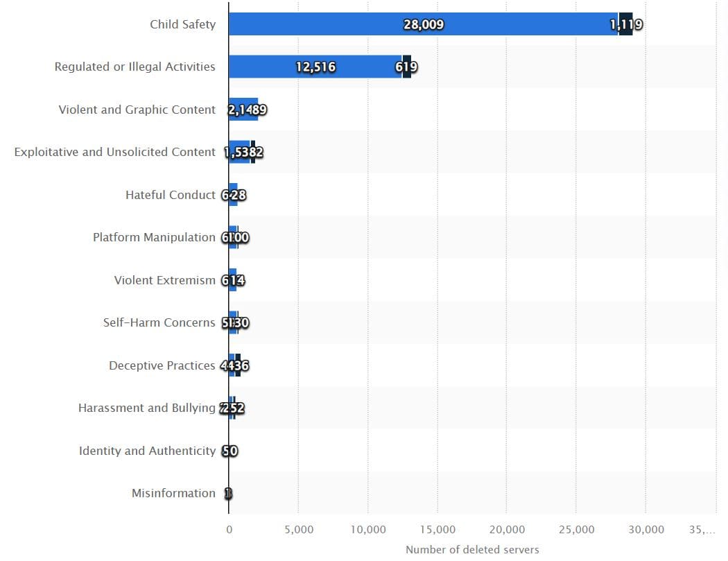Select the Platform Manipulation bar

232,237
